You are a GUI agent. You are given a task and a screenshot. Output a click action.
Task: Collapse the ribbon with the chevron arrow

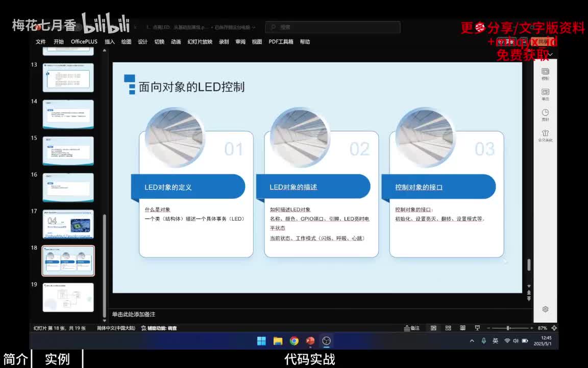(x=550, y=55)
